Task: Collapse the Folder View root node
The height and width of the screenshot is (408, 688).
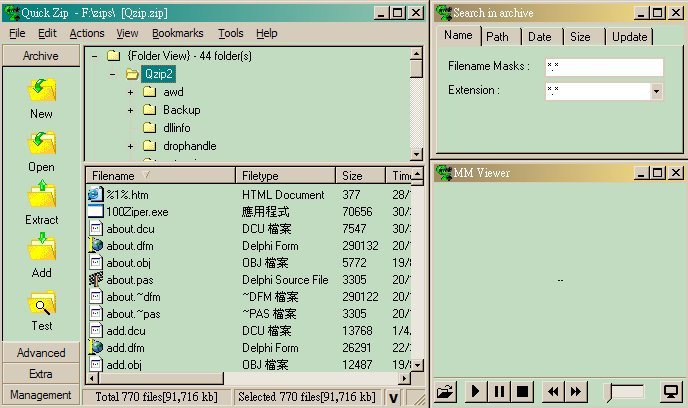Action: 94,56
